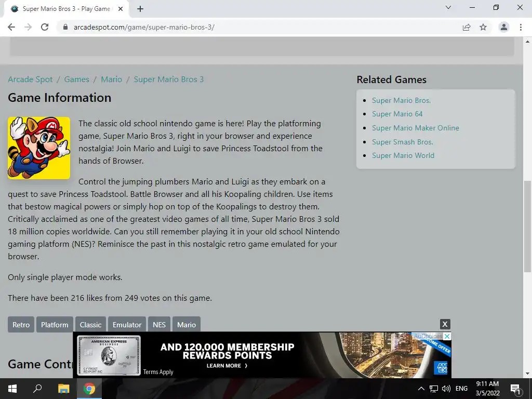Click the American Express card image
The width and height of the screenshot is (532, 399).
click(x=109, y=355)
